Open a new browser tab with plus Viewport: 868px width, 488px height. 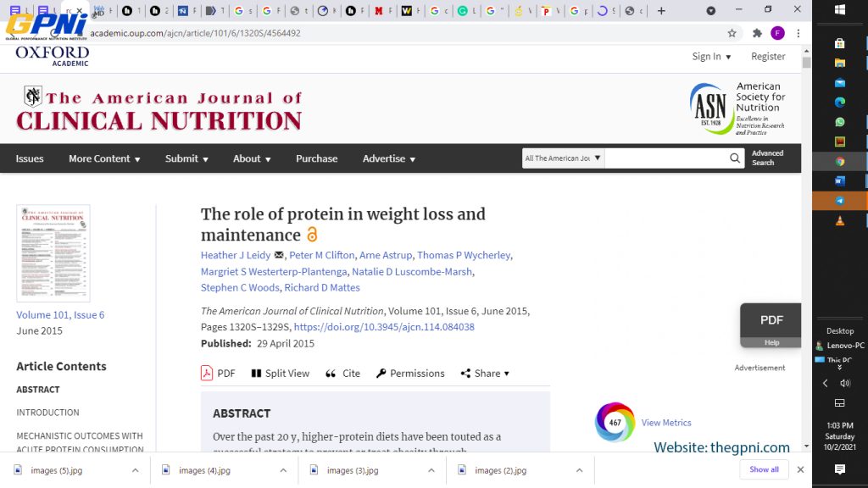click(661, 10)
